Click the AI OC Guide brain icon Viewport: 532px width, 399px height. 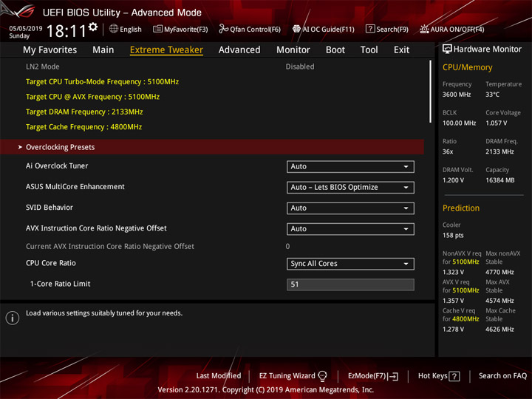coord(296,29)
